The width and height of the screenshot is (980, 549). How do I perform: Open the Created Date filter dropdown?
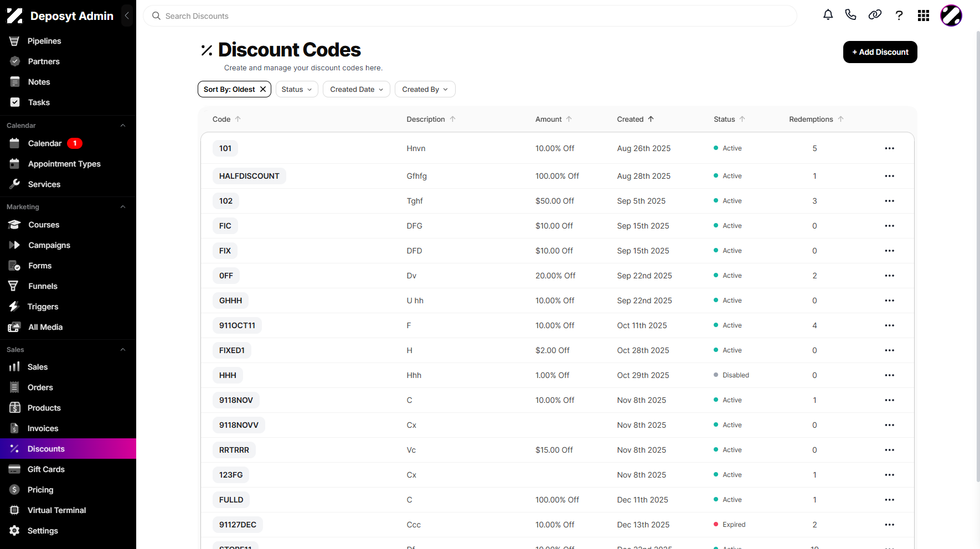(x=357, y=89)
